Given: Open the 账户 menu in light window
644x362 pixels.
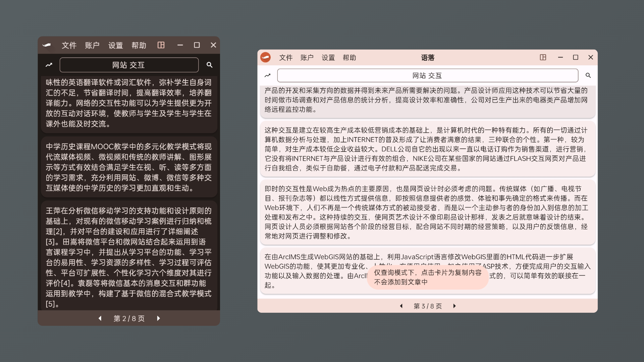Looking at the screenshot, I should [307, 58].
